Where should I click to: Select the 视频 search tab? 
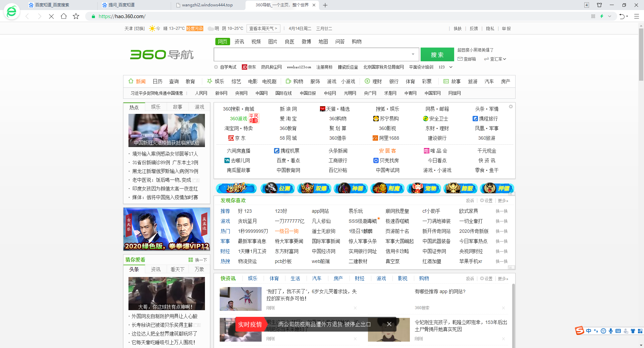click(x=256, y=42)
